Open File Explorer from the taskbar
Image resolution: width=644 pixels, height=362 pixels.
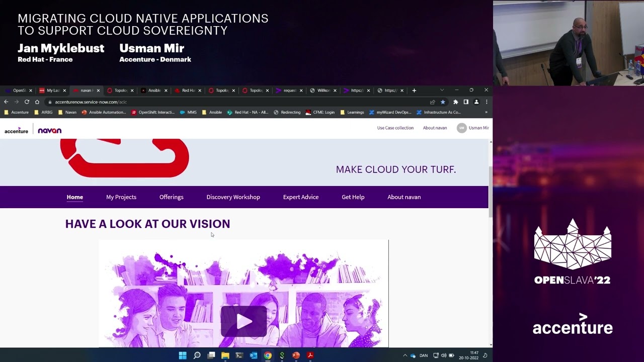click(x=225, y=355)
